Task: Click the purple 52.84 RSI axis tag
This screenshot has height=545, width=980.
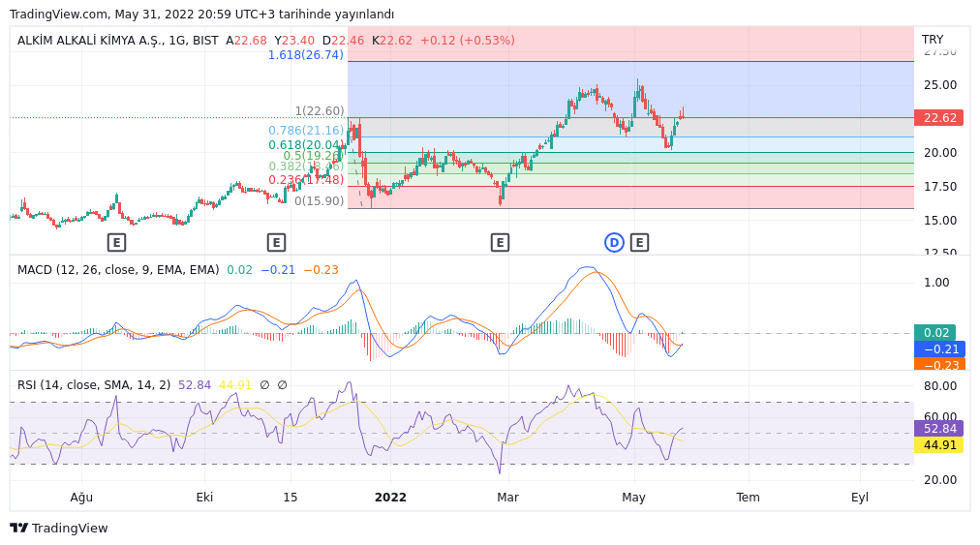Action: pyautogui.click(x=938, y=429)
